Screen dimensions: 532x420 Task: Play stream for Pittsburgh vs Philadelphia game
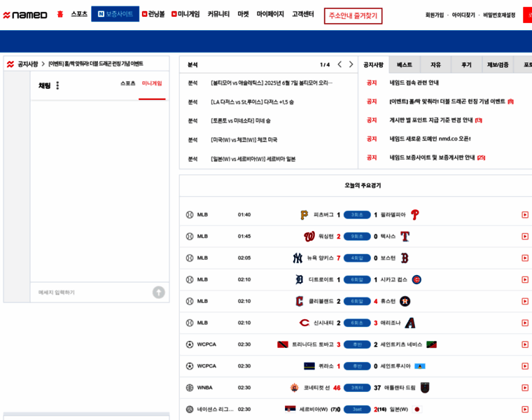tap(525, 215)
